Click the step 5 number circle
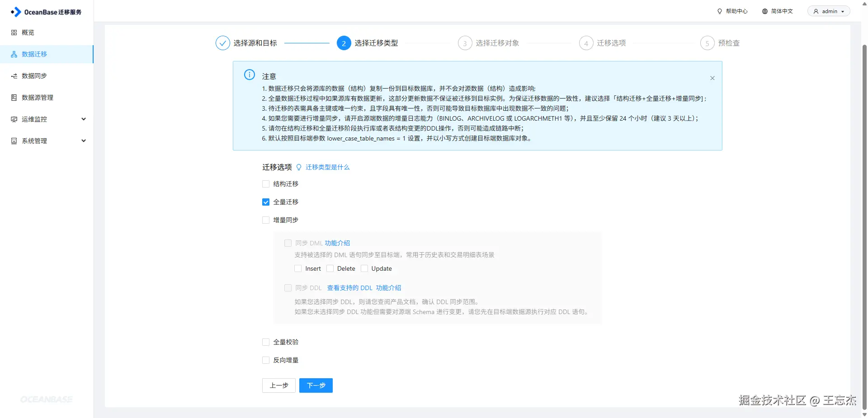The width and height of the screenshot is (868, 418). pyautogui.click(x=708, y=43)
